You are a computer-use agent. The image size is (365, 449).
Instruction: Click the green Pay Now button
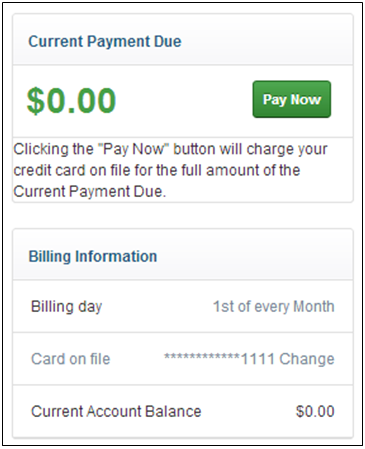[292, 99]
